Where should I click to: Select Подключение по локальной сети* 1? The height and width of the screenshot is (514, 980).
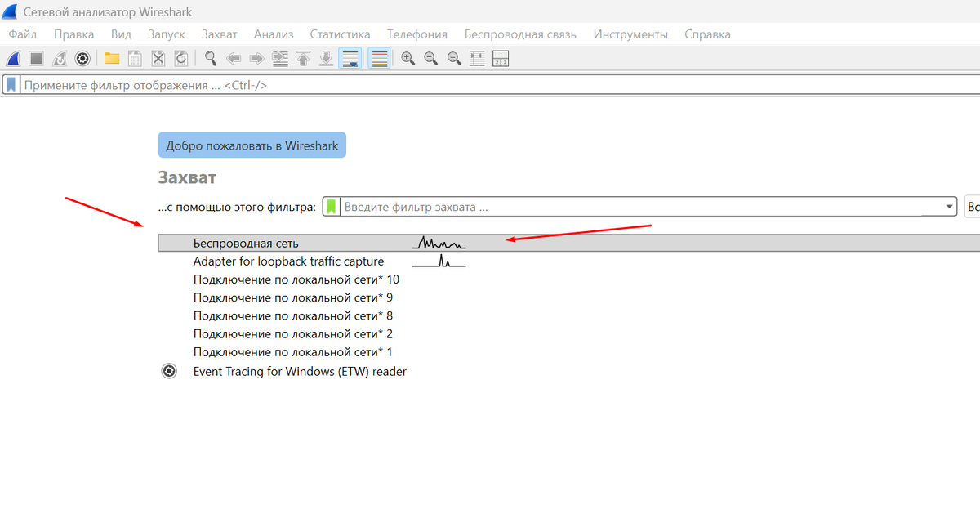coord(292,352)
